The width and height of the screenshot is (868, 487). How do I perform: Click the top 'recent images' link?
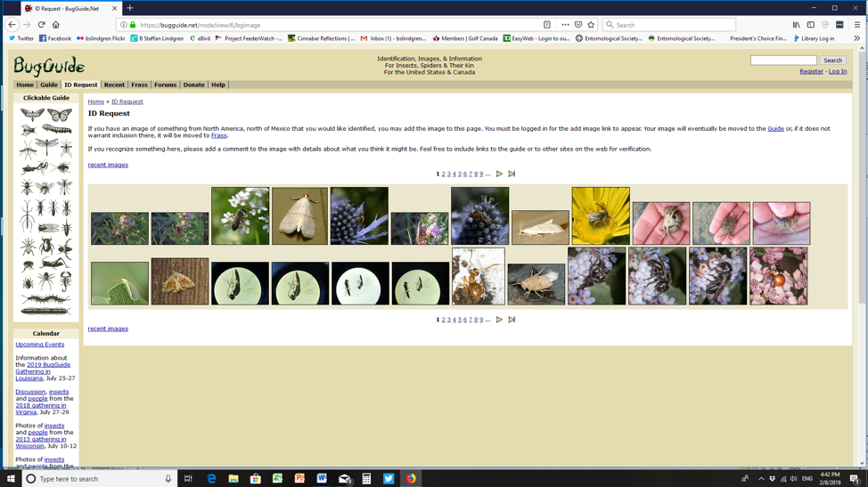click(x=108, y=165)
